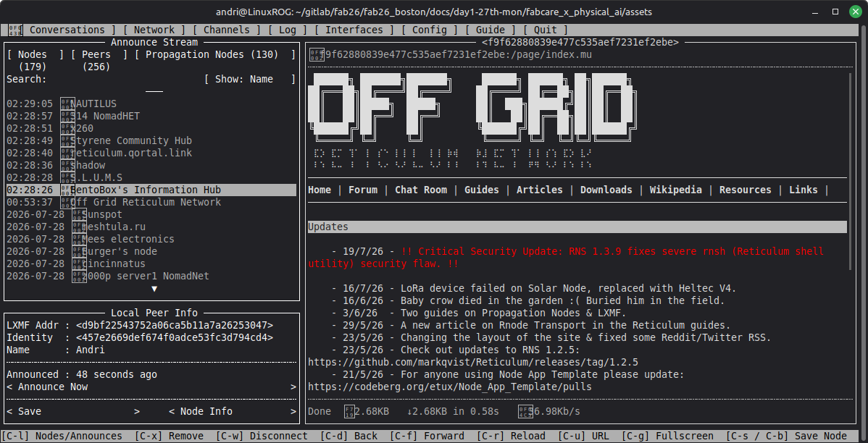Screen dimensions: 868x443
Task: Click the down arrow under the announce list
Action: 154,289
